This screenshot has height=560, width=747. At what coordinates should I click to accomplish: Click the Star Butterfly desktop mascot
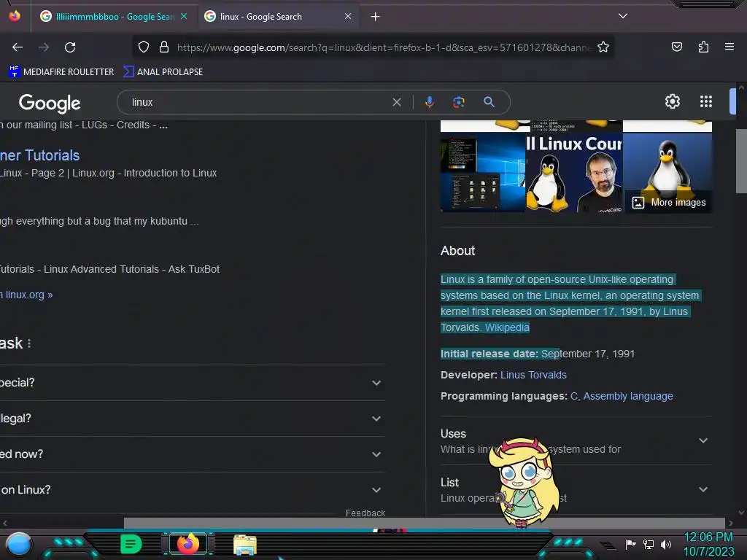524,483
